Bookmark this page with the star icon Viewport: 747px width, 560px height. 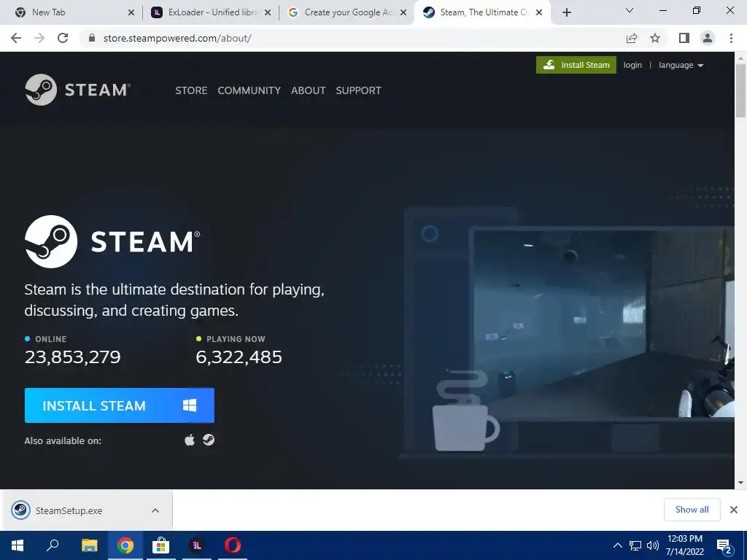[x=655, y=38]
